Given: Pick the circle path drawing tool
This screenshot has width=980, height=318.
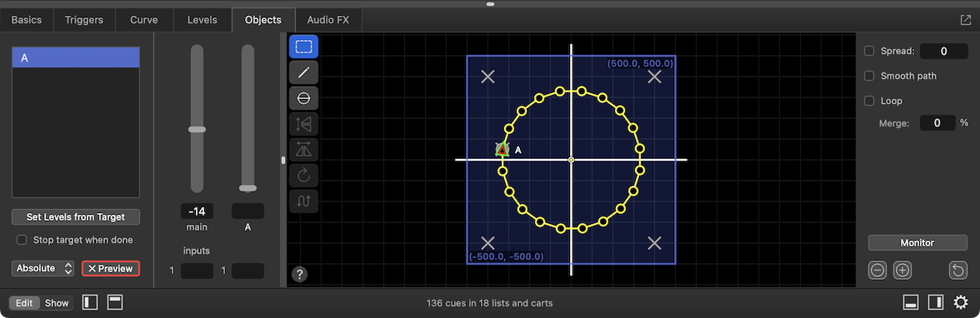Looking at the screenshot, I should (x=303, y=98).
